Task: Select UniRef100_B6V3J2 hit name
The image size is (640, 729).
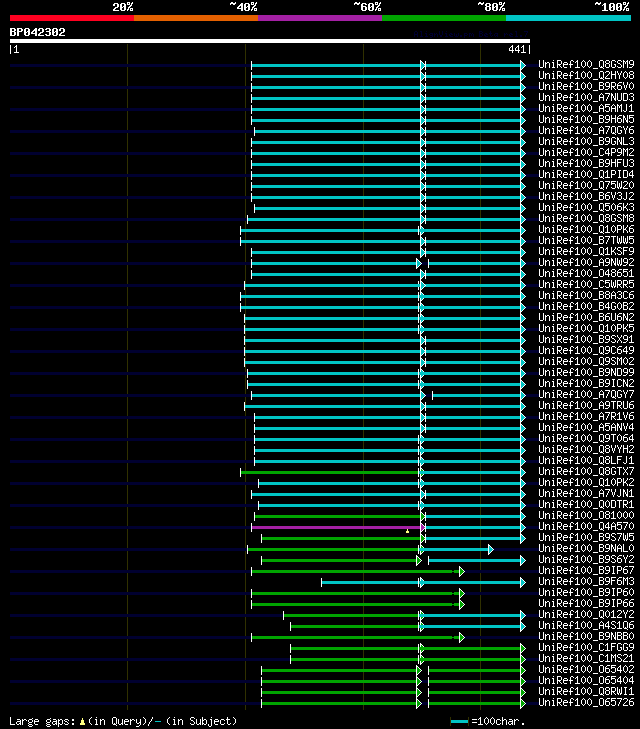Action: coord(586,196)
